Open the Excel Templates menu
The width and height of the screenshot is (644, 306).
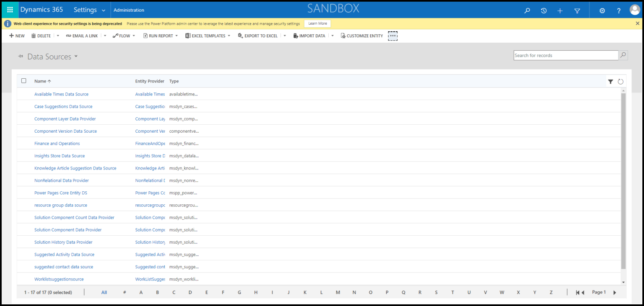point(208,36)
